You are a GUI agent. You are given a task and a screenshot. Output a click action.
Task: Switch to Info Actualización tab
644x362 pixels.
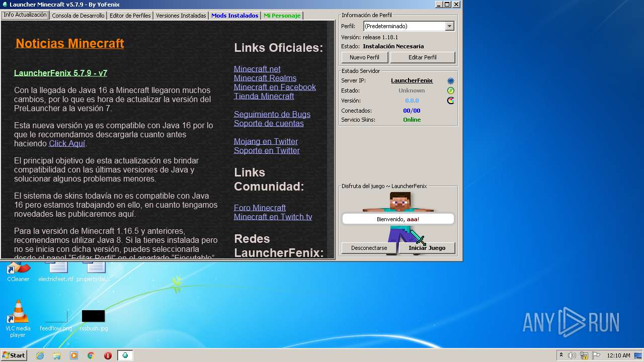tap(25, 15)
